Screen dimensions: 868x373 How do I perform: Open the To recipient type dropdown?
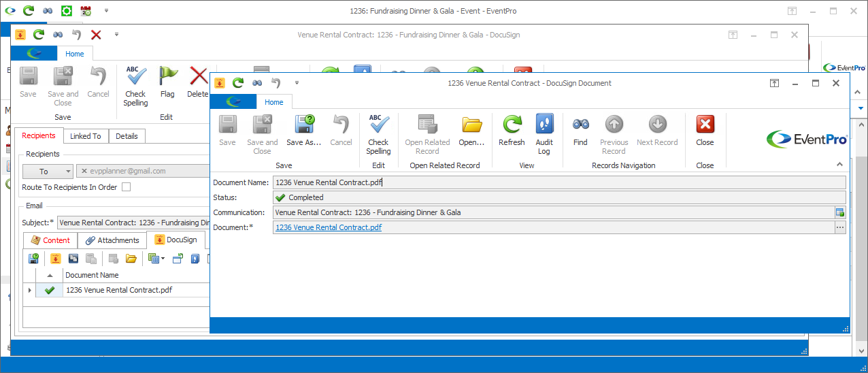pyautogui.click(x=48, y=172)
